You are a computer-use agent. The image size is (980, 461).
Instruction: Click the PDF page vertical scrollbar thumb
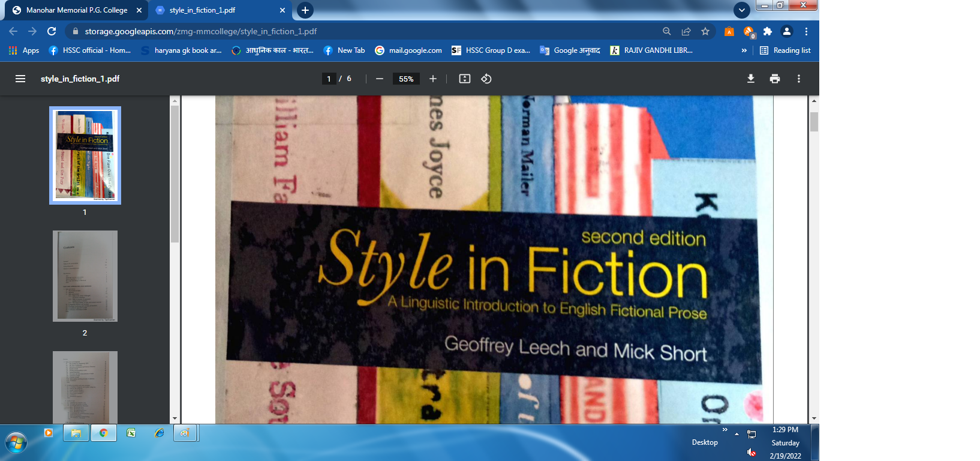coord(814,122)
